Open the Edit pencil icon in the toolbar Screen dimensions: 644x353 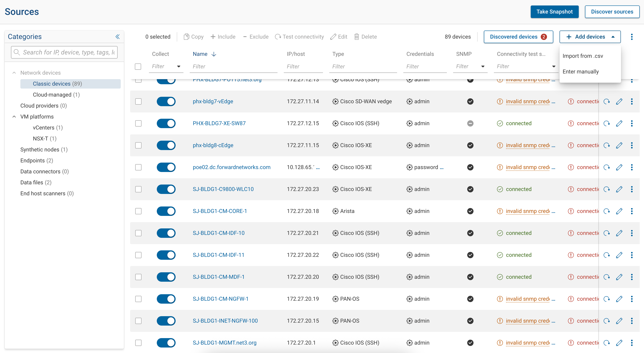click(333, 36)
